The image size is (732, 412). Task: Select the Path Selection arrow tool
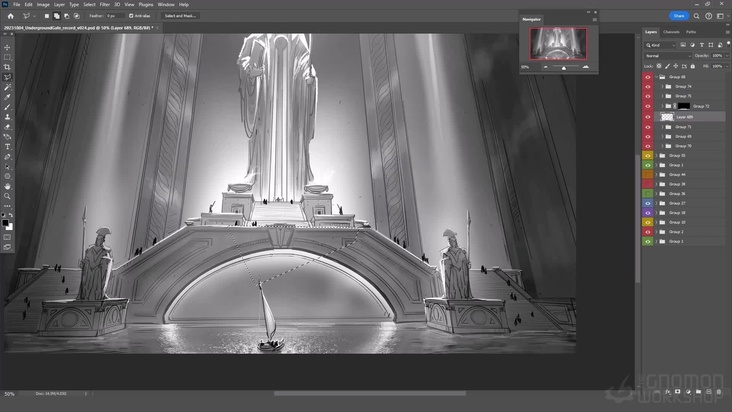pos(7,167)
